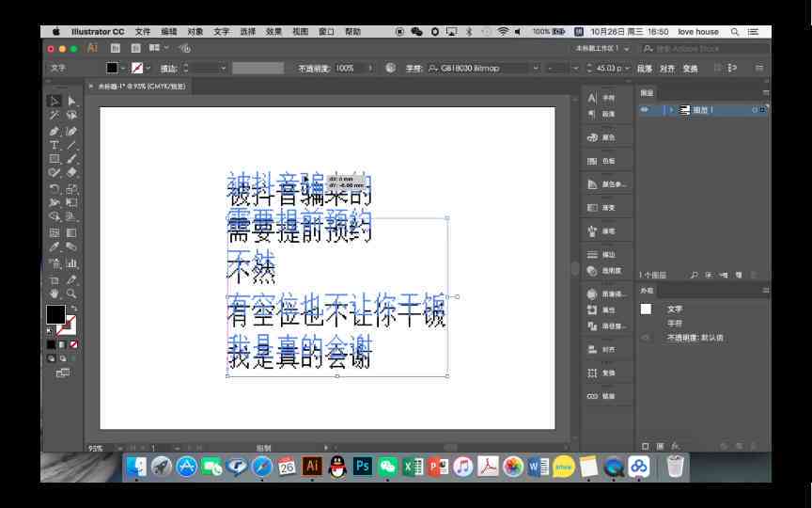Open the 文件 (File) menu
This screenshot has height=508, width=812.
pyautogui.click(x=143, y=32)
